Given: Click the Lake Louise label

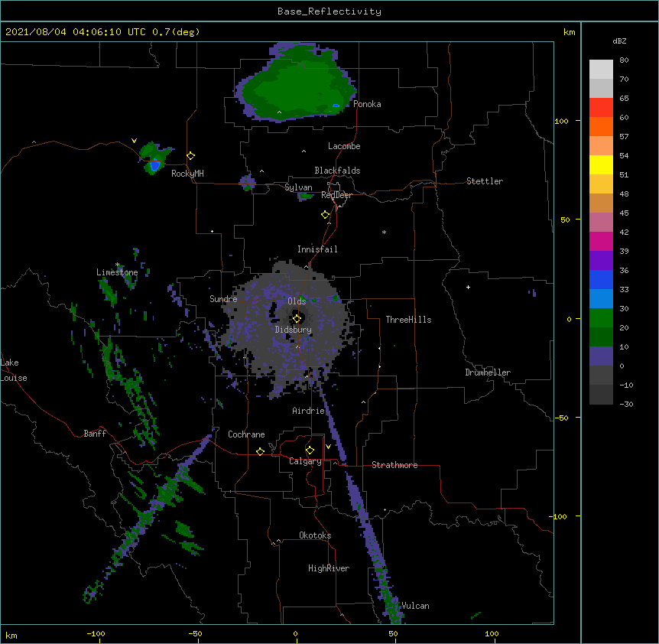Looking at the screenshot, I should pos(14,370).
